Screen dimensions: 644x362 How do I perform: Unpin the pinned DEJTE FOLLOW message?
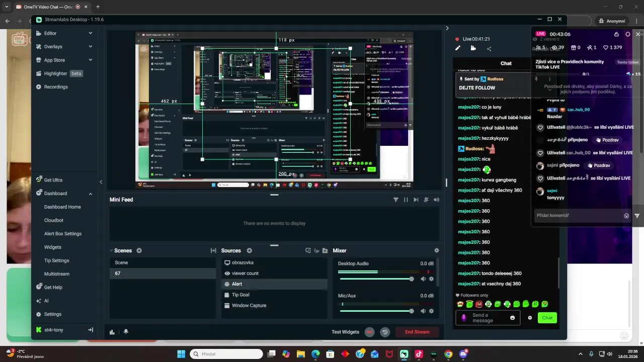tap(536, 79)
